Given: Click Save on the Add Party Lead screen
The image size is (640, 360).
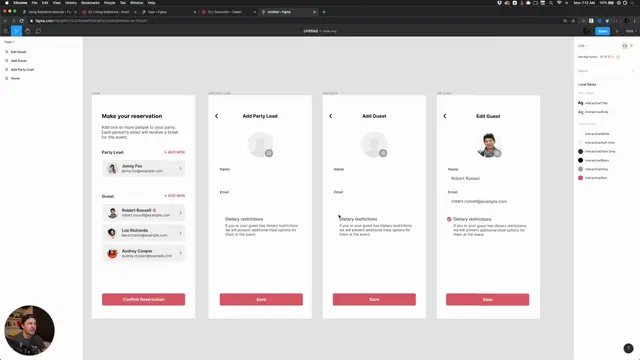Looking at the screenshot, I should pyautogui.click(x=261, y=299).
